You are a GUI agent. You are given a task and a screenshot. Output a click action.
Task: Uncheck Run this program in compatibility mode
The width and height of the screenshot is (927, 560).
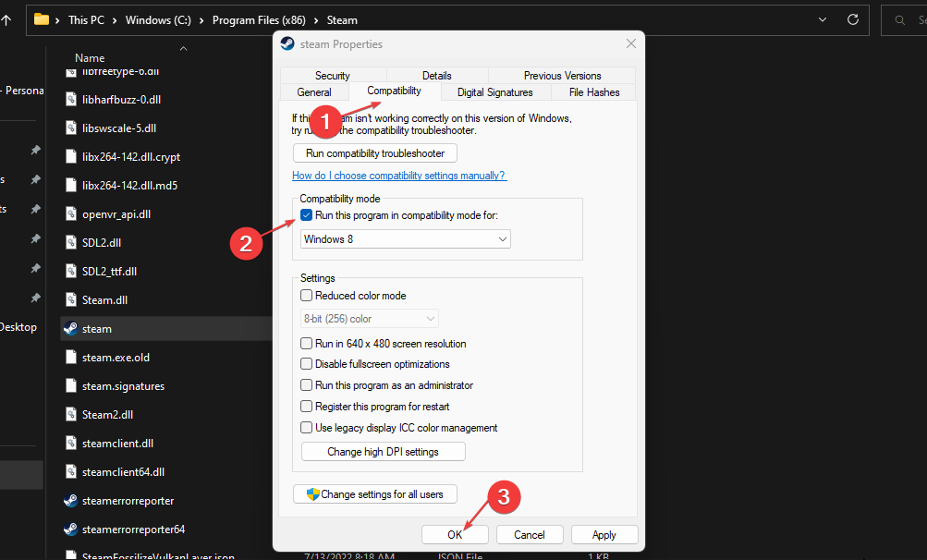coord(306,215)
